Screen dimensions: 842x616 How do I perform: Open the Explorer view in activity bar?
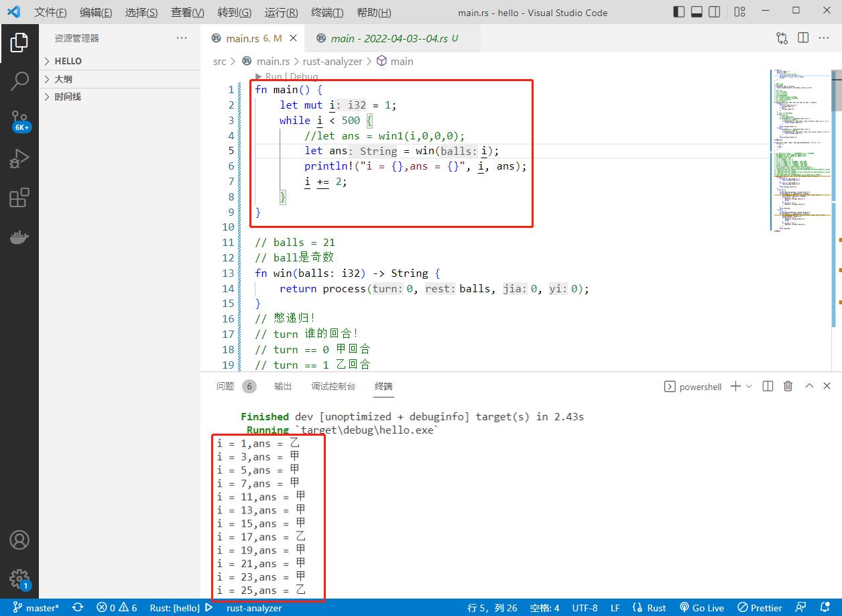(x=19, y=42)
